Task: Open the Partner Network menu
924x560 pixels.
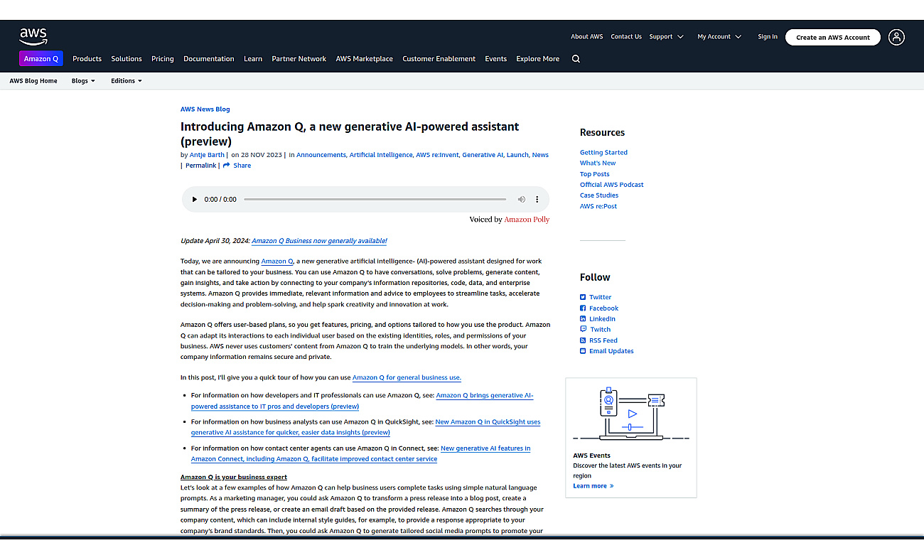Action: (299, 59)
